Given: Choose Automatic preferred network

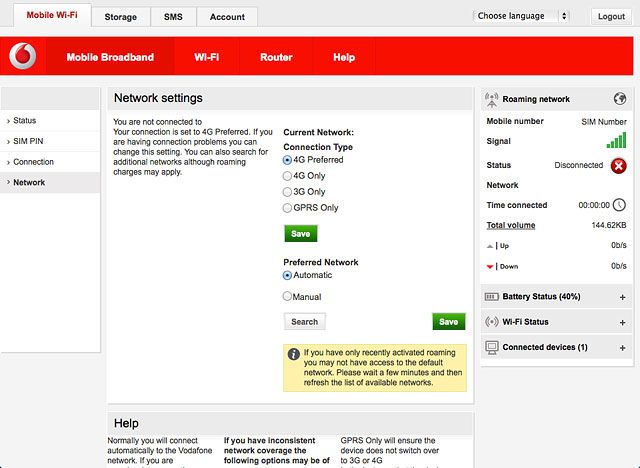Looking at the screenshot, I should coord(287,275).
